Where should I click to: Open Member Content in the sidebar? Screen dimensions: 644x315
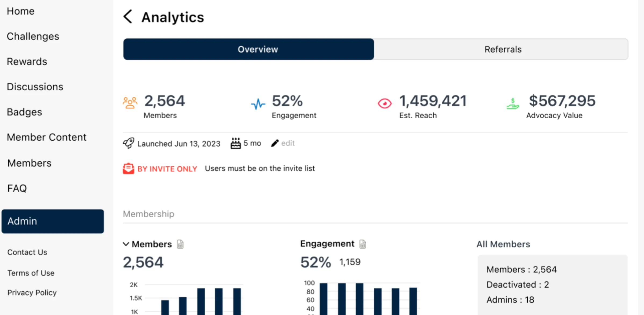[47, 137]
